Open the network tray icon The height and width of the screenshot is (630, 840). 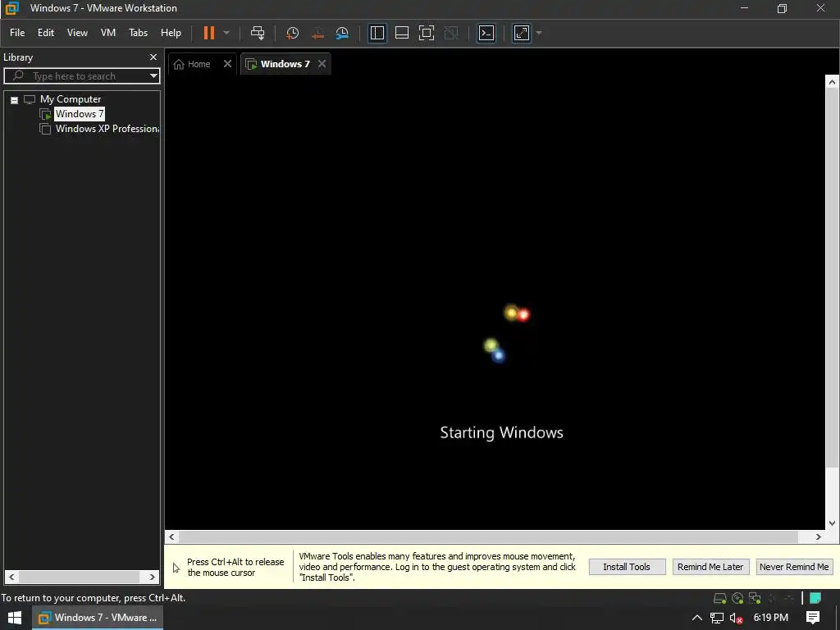(x=717, y=618)
